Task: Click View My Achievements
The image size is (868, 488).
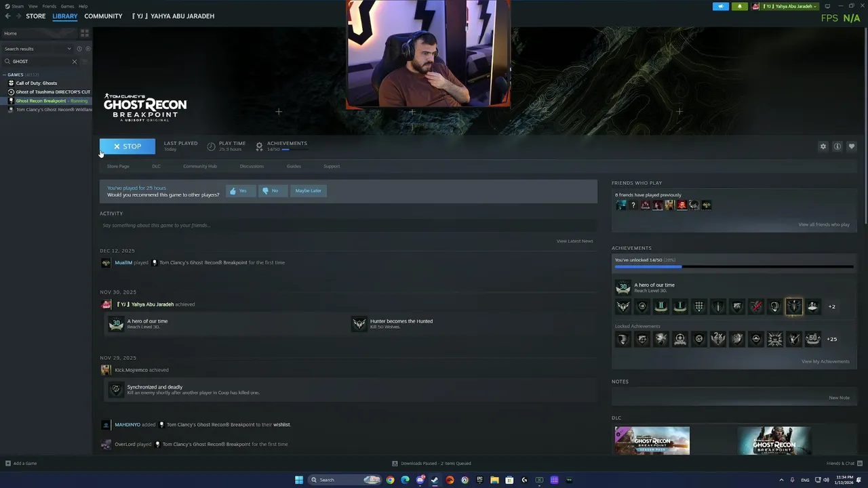Action: click(825, 361)
